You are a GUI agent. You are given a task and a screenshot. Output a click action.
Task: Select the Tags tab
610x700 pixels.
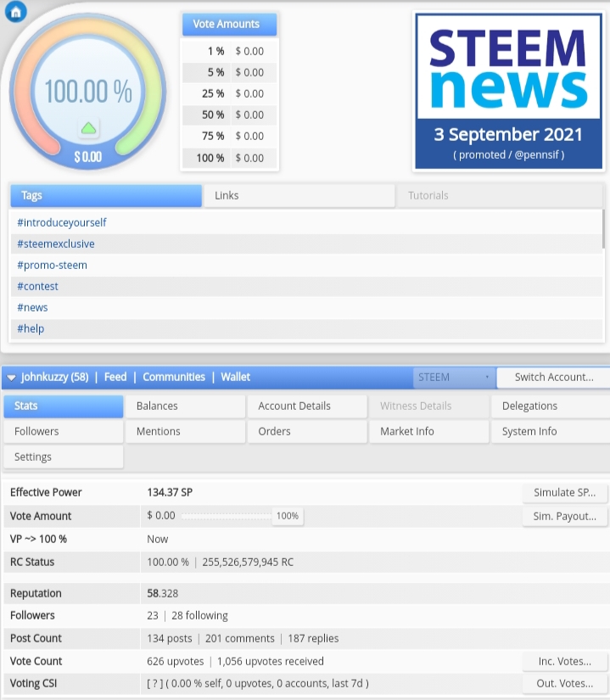pyautogui.click(x=106, y=195)
